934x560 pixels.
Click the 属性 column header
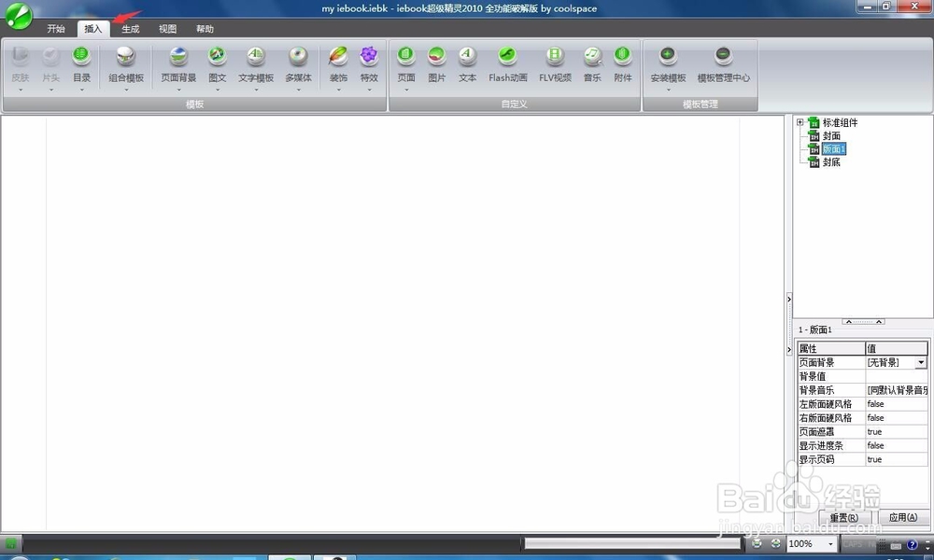pos(831,349)
